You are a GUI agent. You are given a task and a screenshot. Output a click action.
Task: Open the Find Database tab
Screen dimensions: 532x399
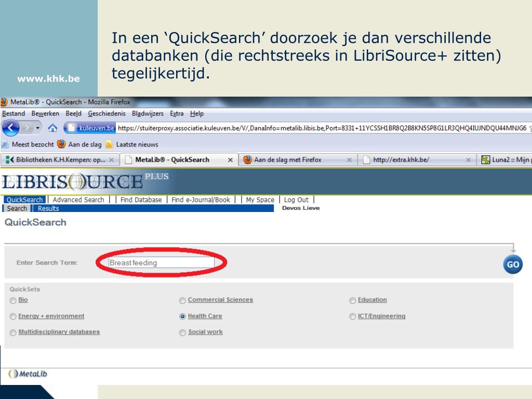141,199
